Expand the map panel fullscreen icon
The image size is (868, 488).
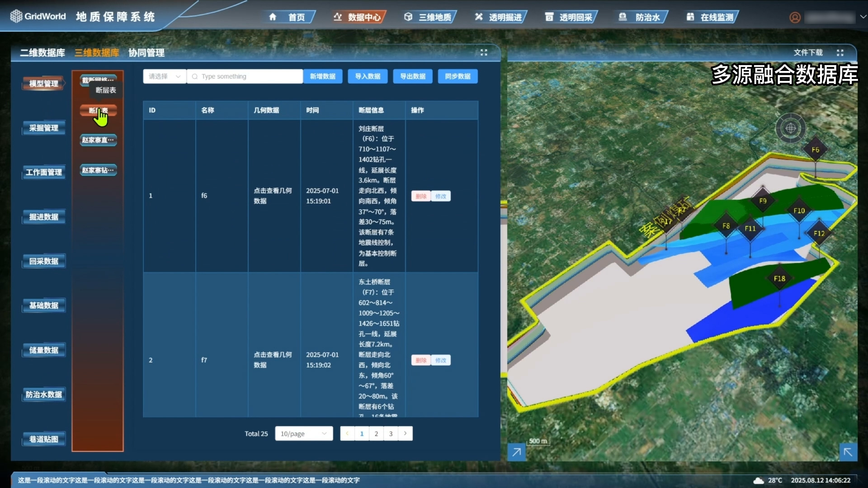point(840,52)
